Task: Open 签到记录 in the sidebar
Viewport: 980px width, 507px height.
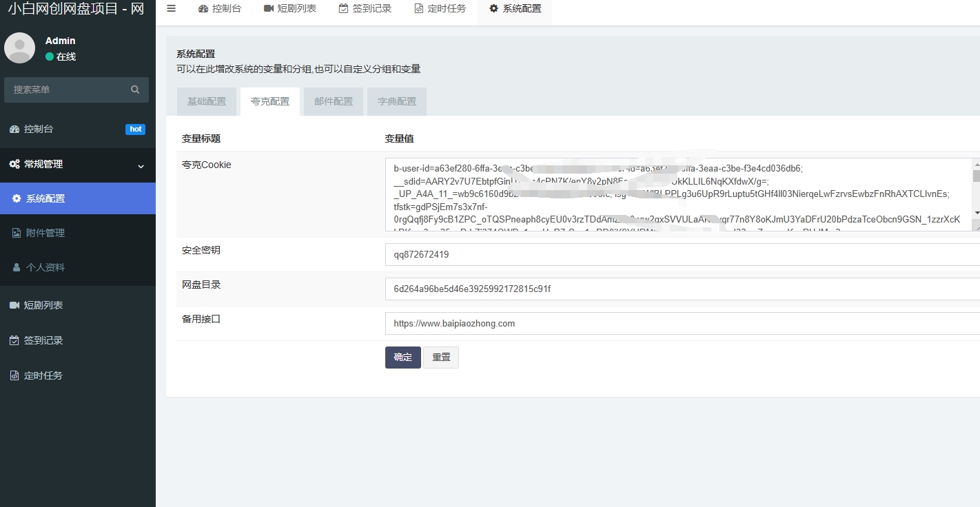Action: [78, 340]
